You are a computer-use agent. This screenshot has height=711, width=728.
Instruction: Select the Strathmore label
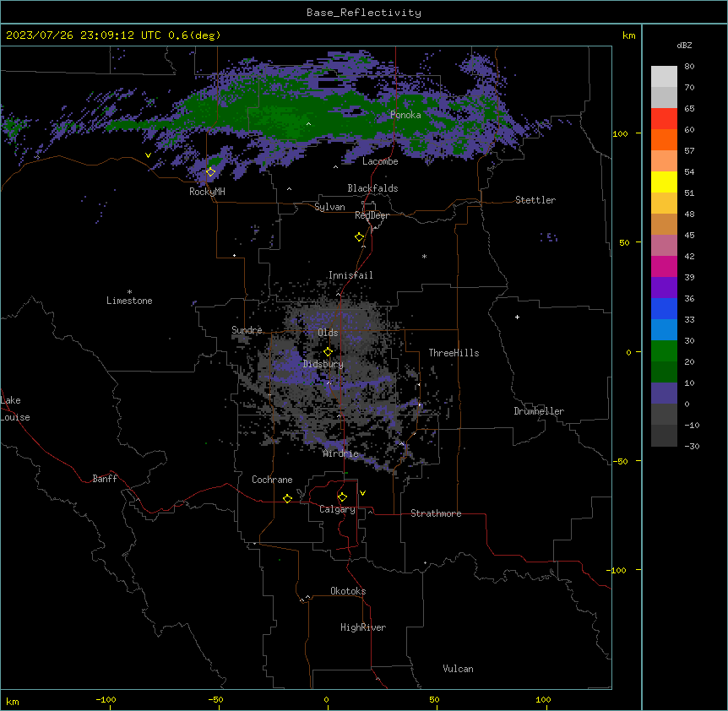tap(436, 513)
